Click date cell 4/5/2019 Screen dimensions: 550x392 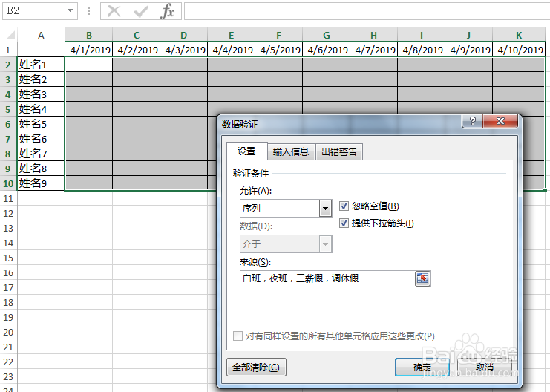pyautogui.click(x=279, y=50)
